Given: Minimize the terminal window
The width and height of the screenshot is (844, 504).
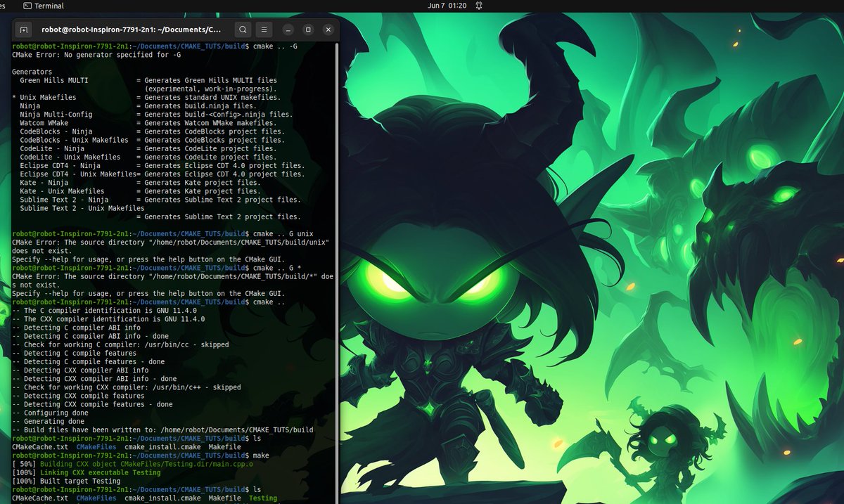Looking at the screenshot, I should pyautogui.click(x=287, y=30).
